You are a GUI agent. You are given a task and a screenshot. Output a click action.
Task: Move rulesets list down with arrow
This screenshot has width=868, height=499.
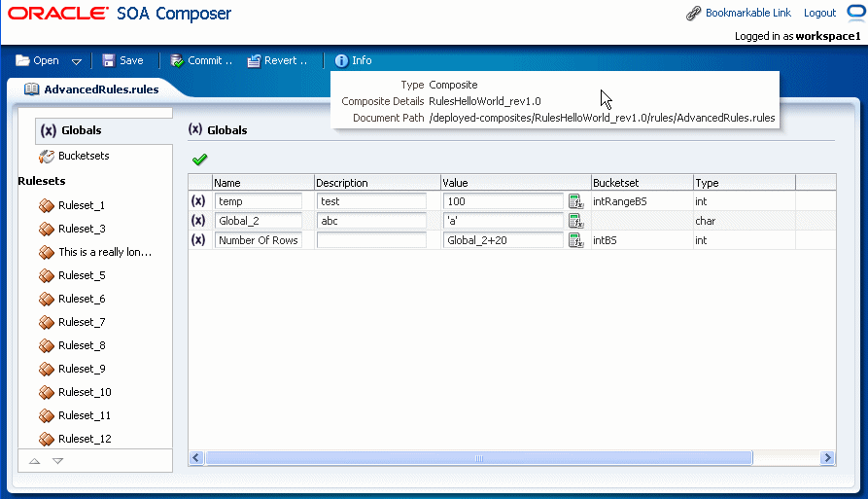coord(57,461)
